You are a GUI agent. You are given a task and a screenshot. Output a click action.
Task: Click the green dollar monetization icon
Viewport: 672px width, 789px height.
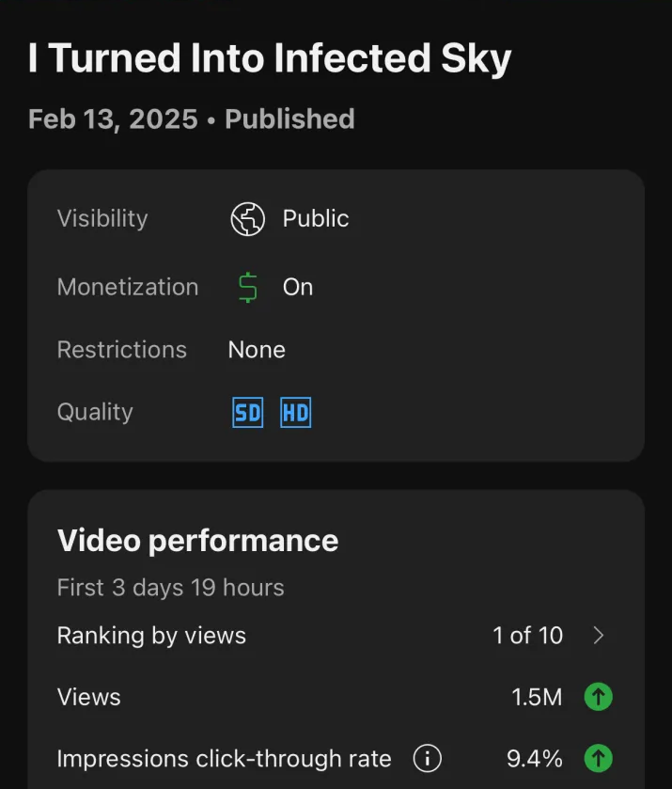pos(248,287)
